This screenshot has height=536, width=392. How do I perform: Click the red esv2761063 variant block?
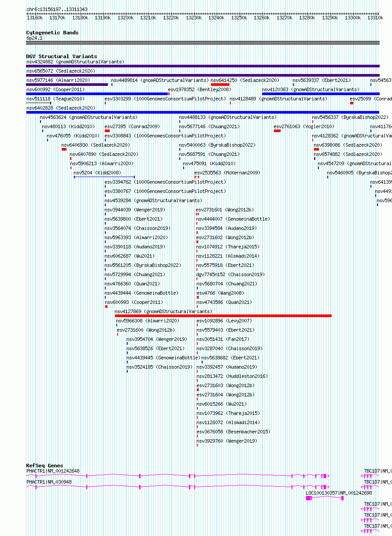pos(277,131)
